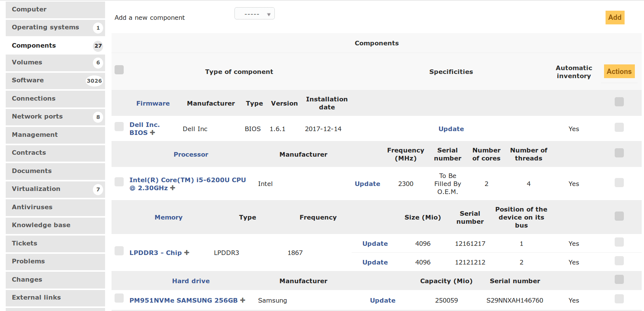The image size is (644, 311).
Task: Toggle the select-all checkbox in Components header
Action: point(119,70)
